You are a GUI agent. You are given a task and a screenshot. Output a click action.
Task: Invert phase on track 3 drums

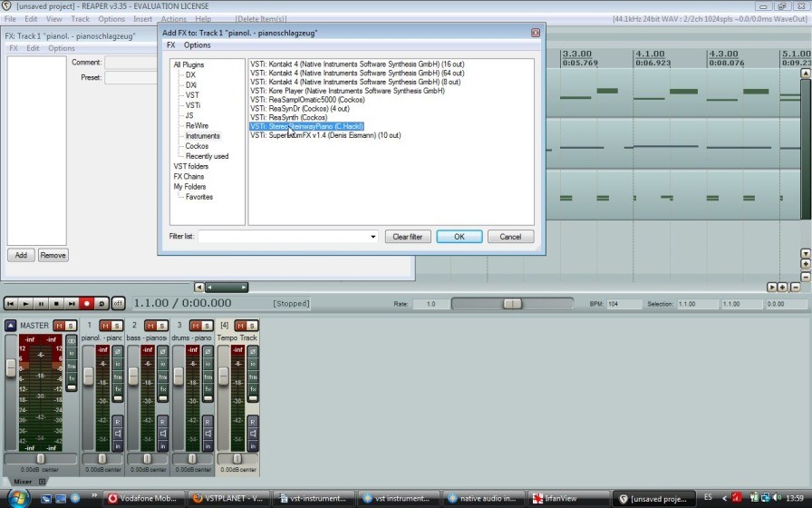click(x=208, y=351)
